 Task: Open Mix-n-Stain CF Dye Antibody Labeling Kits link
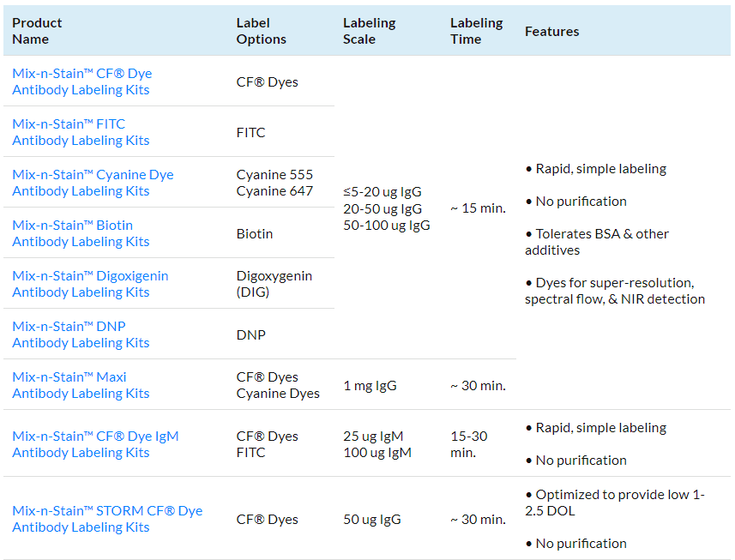[81, 81]
